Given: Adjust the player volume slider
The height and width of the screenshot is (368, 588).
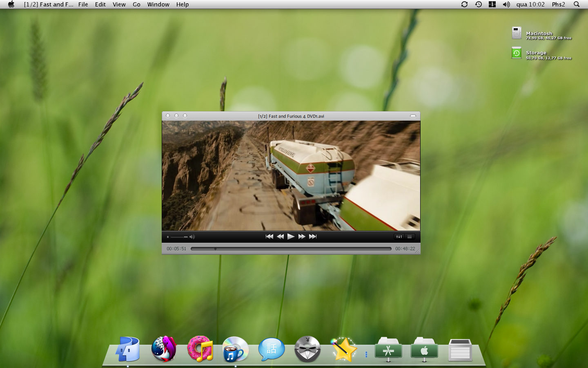Looking at the screenshot, I should (179, 237).
